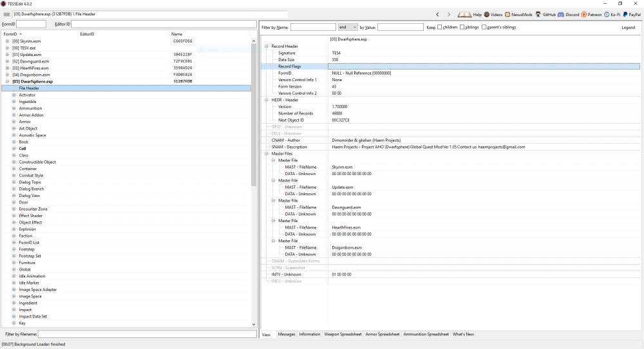Click the MAST FileName value Dawnguard.esm
Screen dimensions: 644x349
[346, 207]
